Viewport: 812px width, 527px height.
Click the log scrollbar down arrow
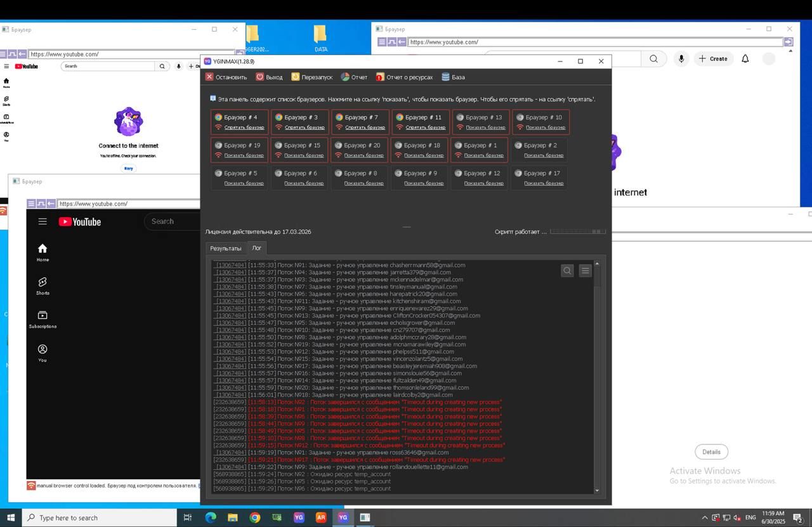596,490
